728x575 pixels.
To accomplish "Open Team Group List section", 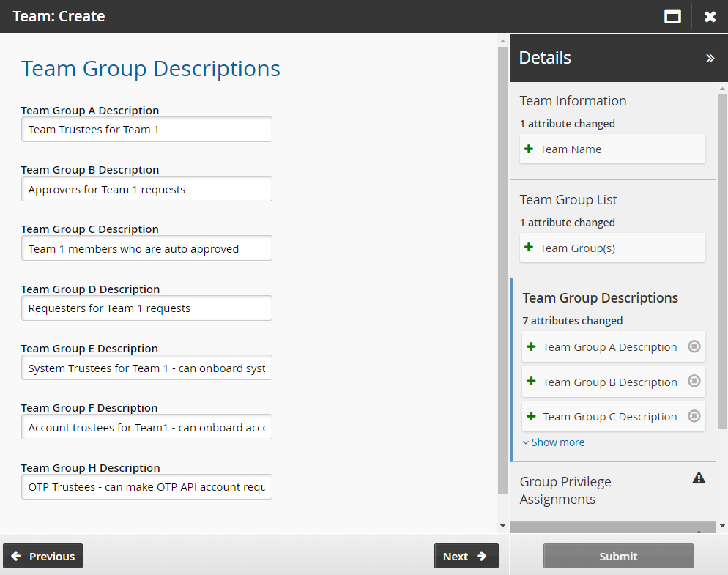I will [568, 200].
